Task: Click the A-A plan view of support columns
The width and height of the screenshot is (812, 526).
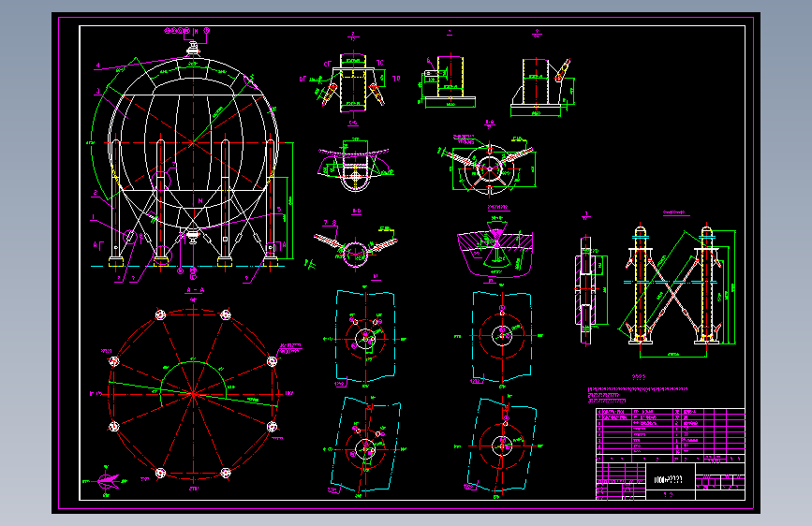Action: coord(193,393)
